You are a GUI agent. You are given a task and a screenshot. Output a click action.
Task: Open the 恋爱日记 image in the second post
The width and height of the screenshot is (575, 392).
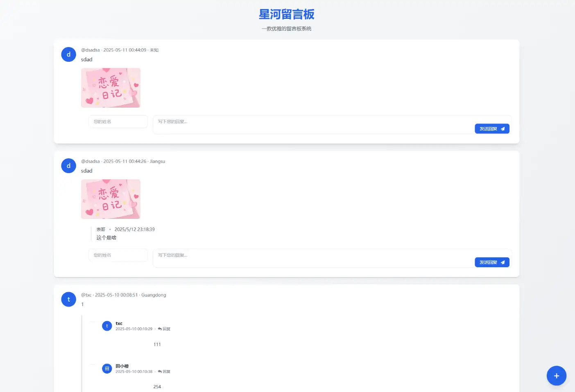click(x=111, y=199)
